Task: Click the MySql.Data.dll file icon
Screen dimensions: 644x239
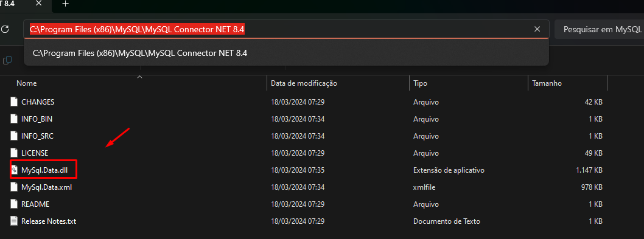Action: [15, 170]
